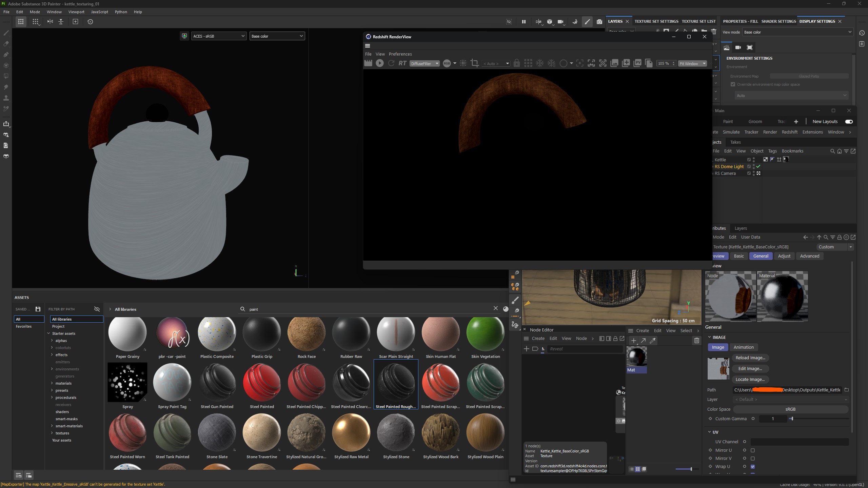This screenshot has height=488, width=868.
Task: Select the Paint brush tool
Action: [6, 34]
